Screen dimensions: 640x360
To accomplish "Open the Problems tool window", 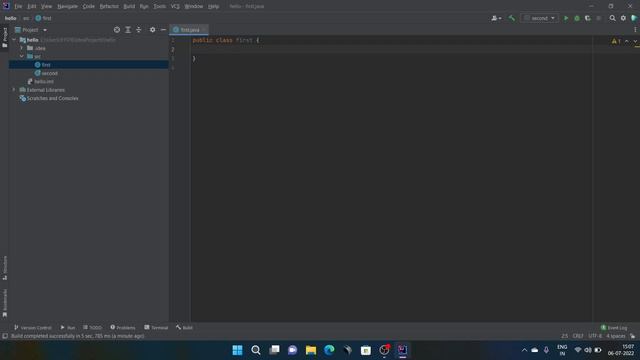I will tap(122, 328).
